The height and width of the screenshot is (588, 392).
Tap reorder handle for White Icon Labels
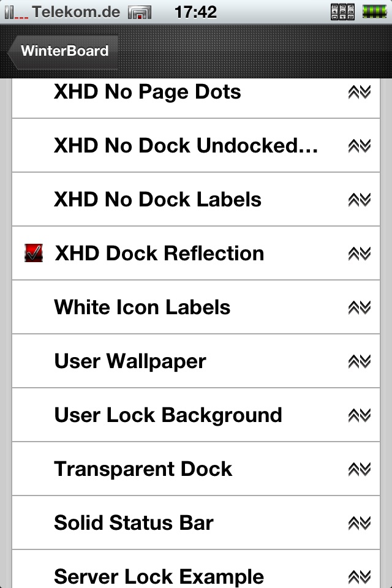coord(359,307)
